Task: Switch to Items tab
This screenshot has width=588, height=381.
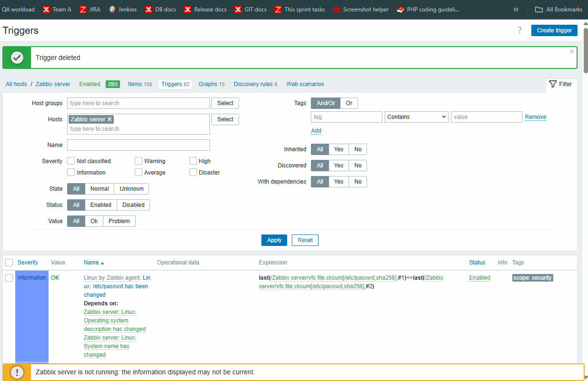Action: pos(140,84)
